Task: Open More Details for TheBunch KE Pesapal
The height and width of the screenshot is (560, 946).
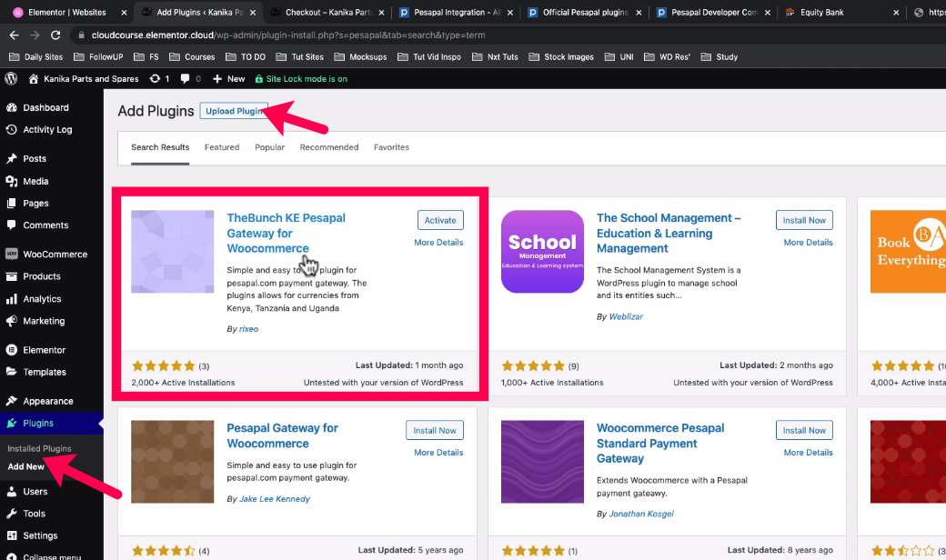Action: pos(438,243)
